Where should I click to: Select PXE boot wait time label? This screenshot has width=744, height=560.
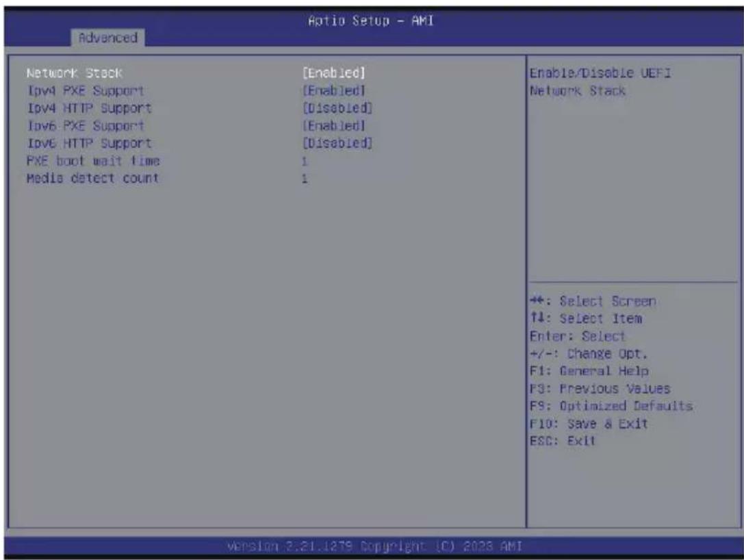(x=93, y=161)
